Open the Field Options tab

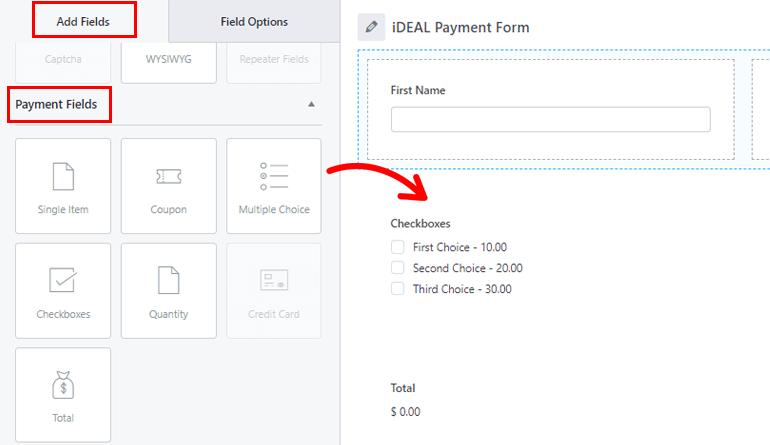coord(254,21)
